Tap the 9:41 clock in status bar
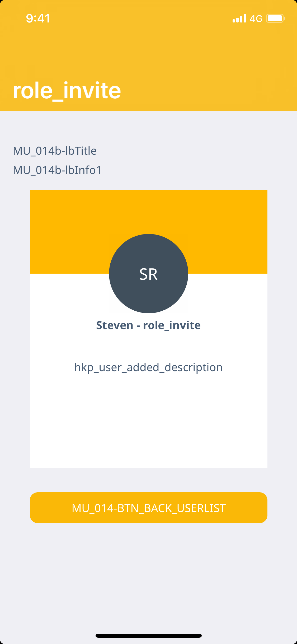The image size is (297, 644). tap(38, 19)
